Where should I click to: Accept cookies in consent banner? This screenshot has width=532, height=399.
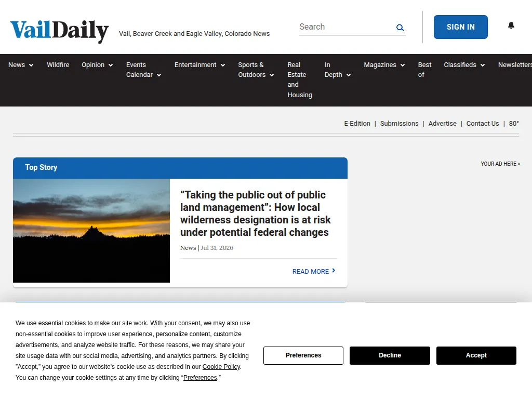click(476, 355)
